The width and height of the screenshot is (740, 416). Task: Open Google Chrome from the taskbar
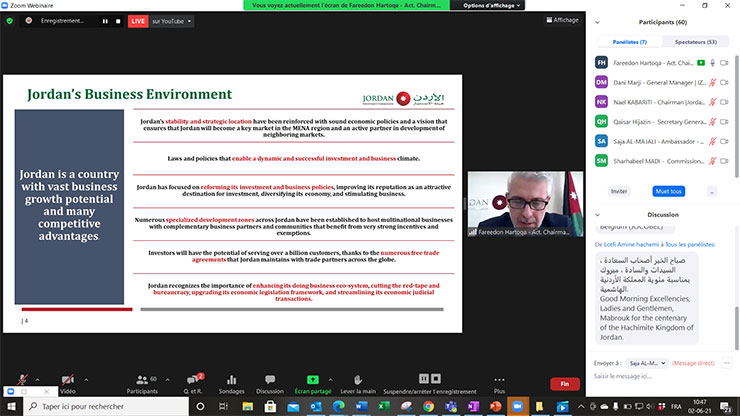click(428, 406)
